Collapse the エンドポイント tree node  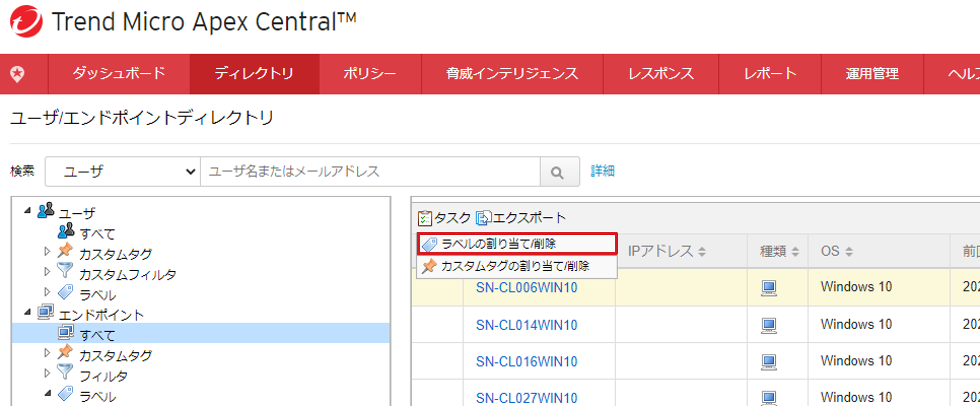tap(27, 312)
